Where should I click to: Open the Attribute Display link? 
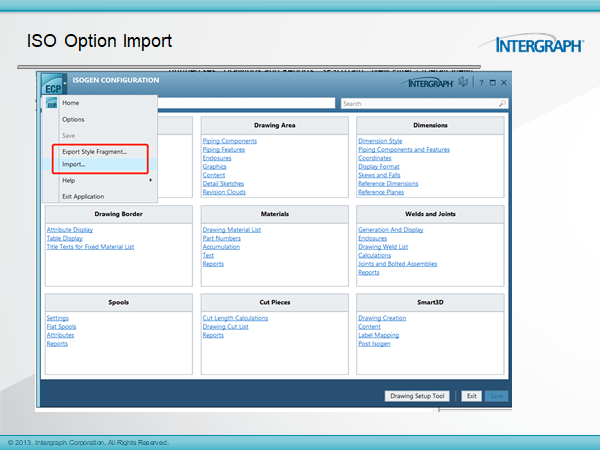pyautogui.click(x=70, y=230)
